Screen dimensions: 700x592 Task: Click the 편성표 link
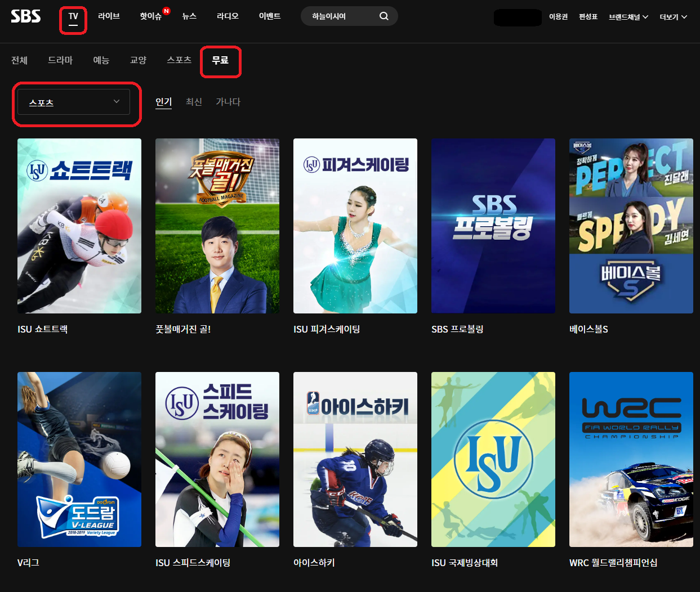588,17
